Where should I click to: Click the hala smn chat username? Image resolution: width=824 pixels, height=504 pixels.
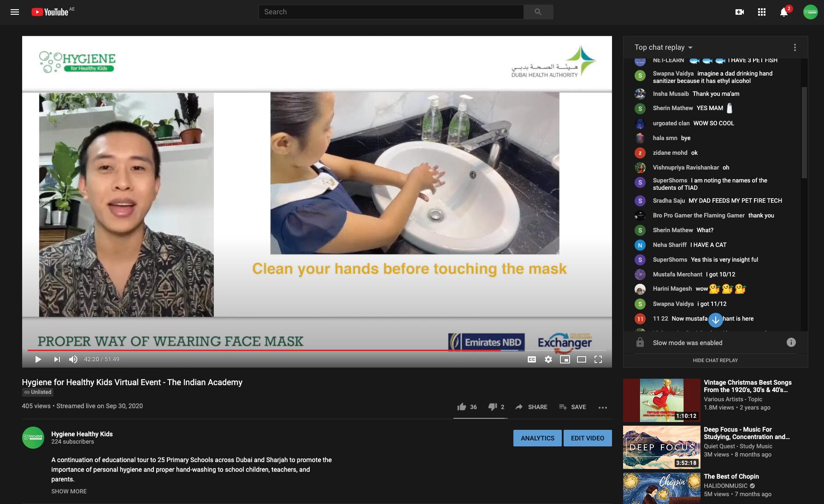[x=665, y=138]
